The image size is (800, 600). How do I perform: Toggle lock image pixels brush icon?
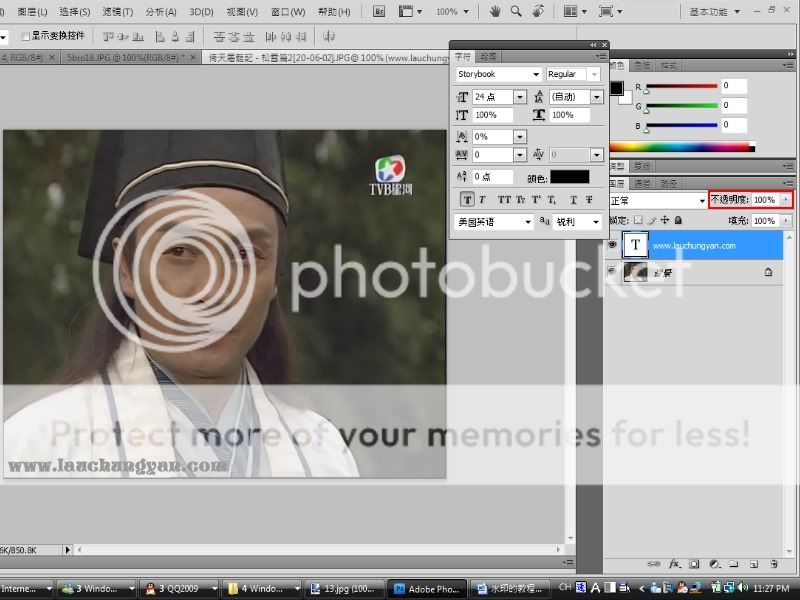652,220
